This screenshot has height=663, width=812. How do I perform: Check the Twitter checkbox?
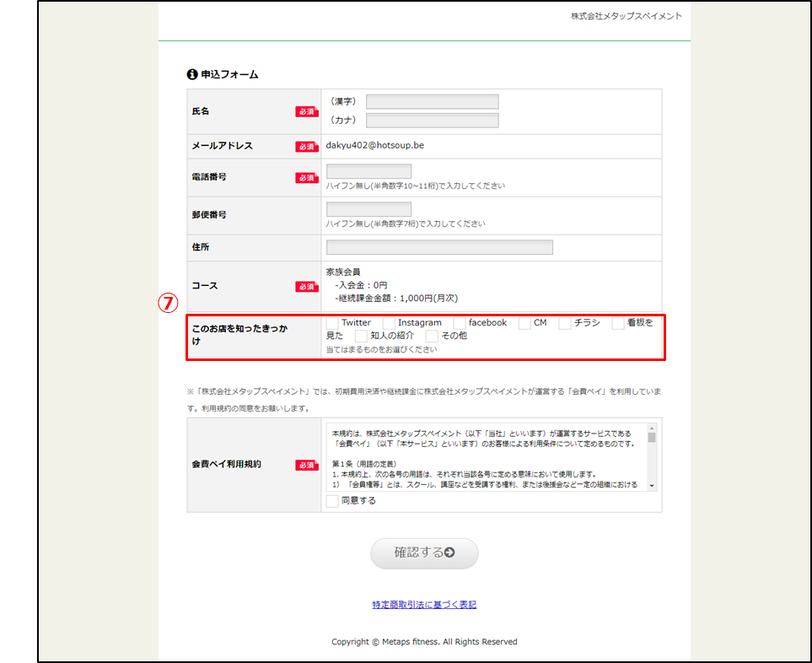[332, 323]
